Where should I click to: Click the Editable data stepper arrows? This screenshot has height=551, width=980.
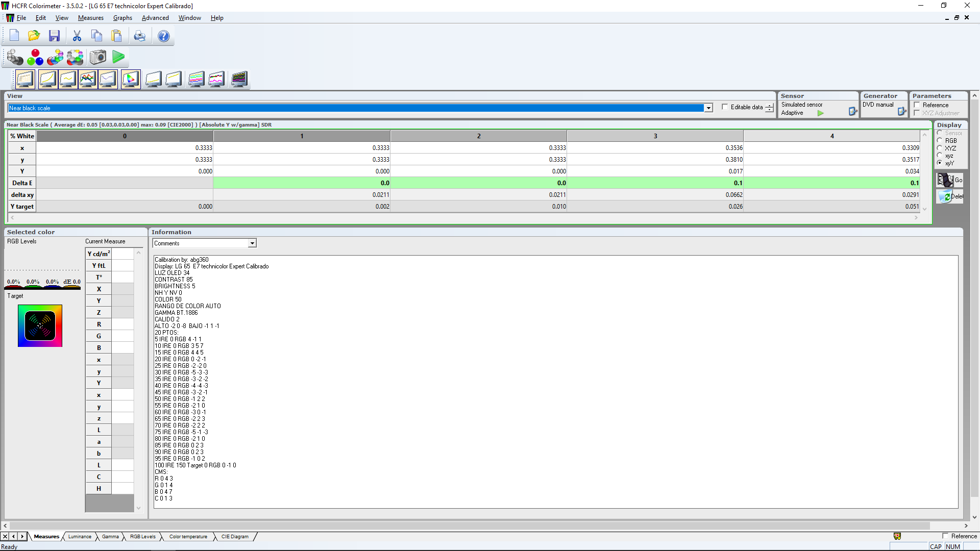(x=770, y=108)
